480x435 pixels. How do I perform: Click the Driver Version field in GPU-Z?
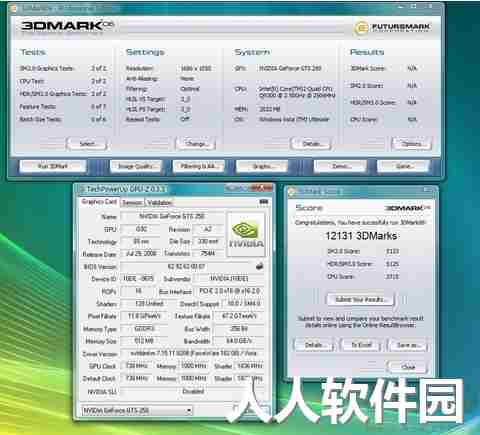pos(193,353)
